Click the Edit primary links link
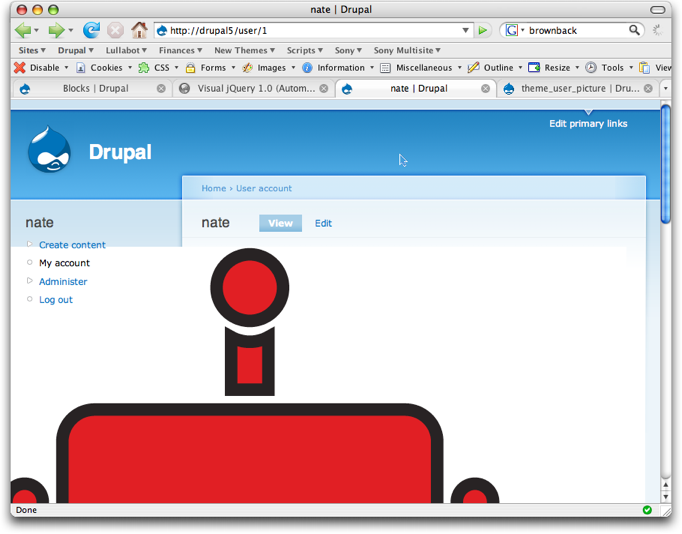The width and height of the screenshot is (682, 534). [588, 123]
